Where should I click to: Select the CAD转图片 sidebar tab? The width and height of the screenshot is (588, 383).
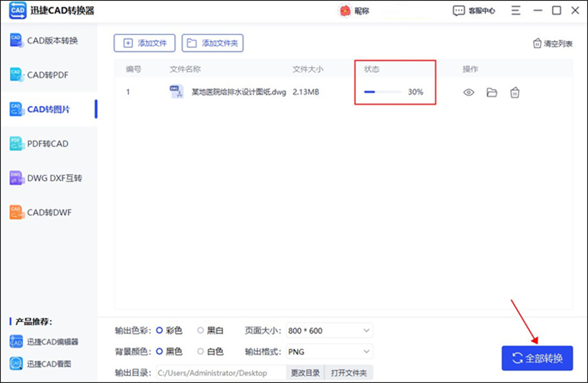[49, 109]
